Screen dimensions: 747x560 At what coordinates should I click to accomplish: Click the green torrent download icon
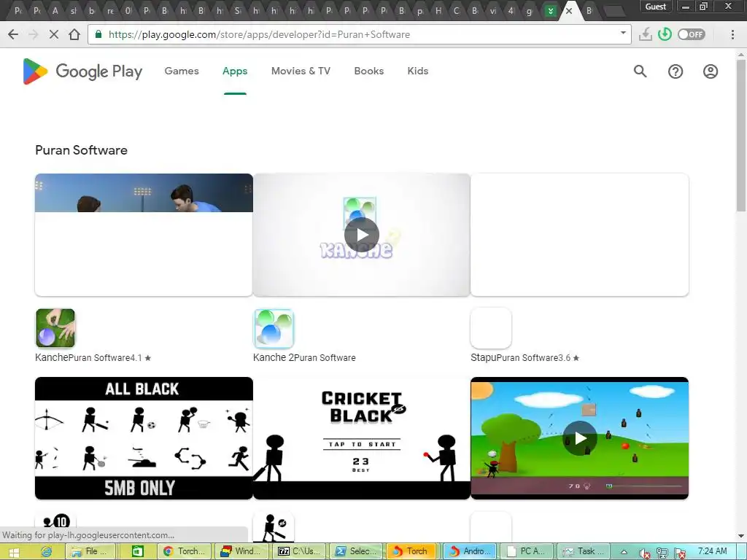665,34
